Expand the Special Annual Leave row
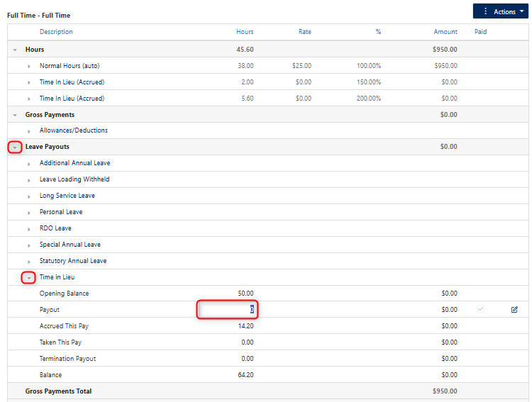Image resolution: width=532 pixels, height=402 pixels. pos(29,245)
